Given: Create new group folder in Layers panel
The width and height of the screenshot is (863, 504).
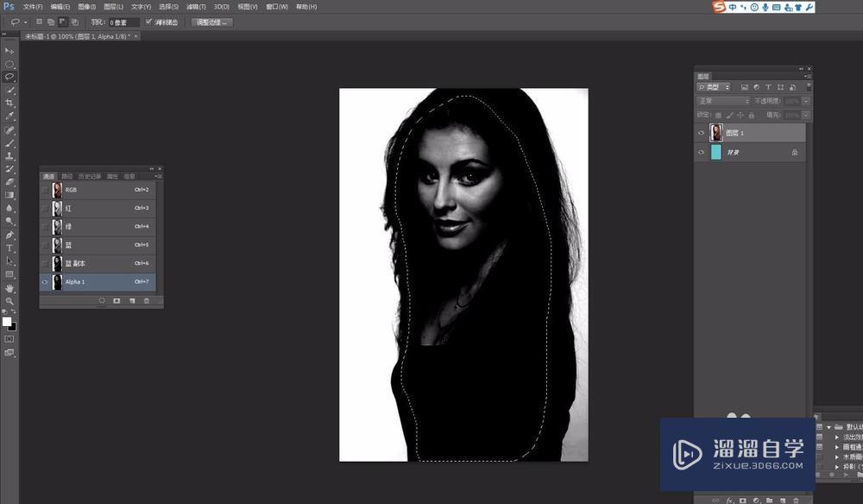Looking at the screenshot, I should tap(770, 501).
